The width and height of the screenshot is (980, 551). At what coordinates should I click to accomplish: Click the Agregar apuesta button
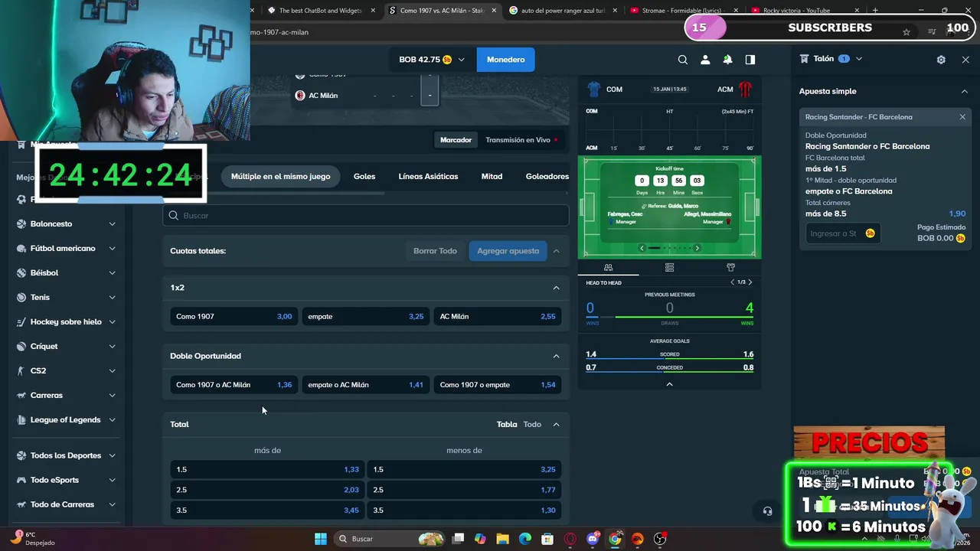point(508,251)
